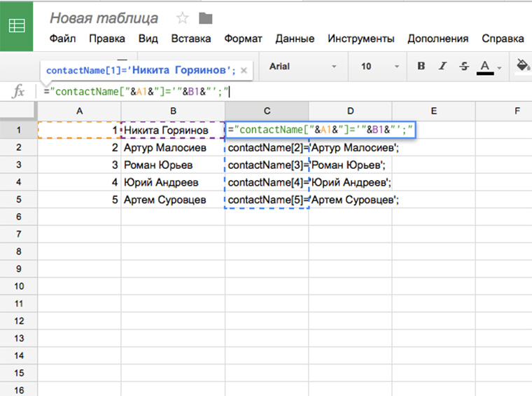The image size is (532, 396).
Task: Open the Дополнения menu
Action: [438, 39]
